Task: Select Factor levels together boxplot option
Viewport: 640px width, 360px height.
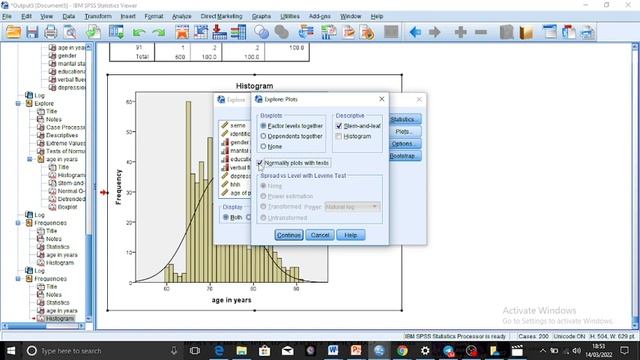Action: click(263, 126)
